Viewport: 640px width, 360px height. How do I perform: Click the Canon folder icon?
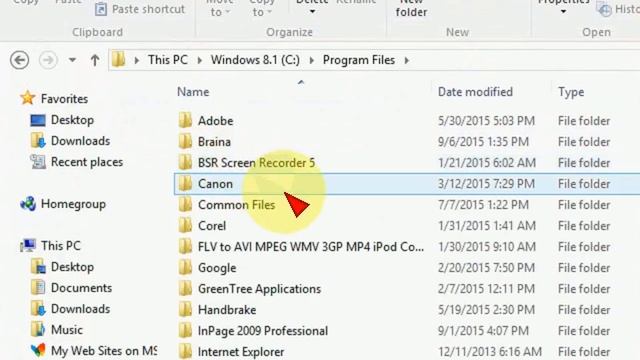[x=185, y=183]
